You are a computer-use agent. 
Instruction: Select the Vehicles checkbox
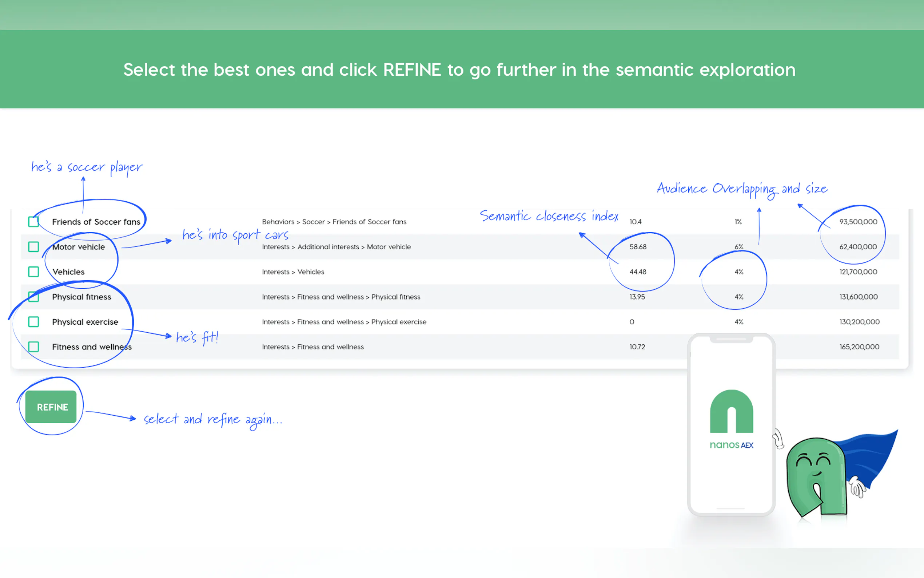33,272
